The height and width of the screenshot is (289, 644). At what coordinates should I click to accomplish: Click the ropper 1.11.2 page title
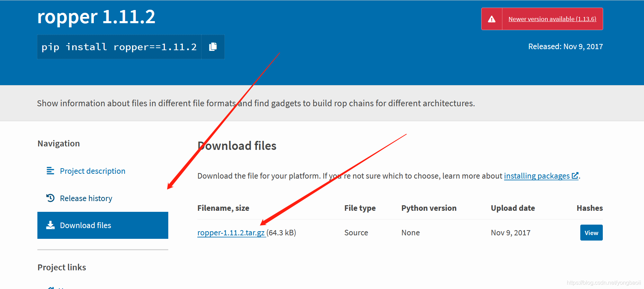[96, 17]
